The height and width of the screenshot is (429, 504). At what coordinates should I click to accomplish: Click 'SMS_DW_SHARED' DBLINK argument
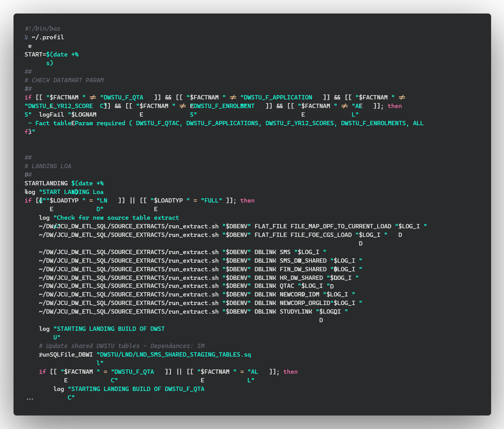tap(303, 261)
